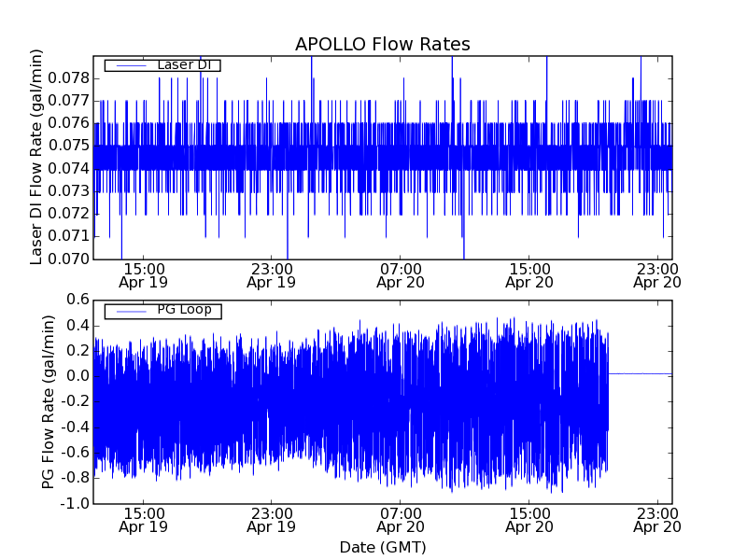Click 15:00 Apr 19 label under the top chart

pyautogui.click(x=143, y=274)
